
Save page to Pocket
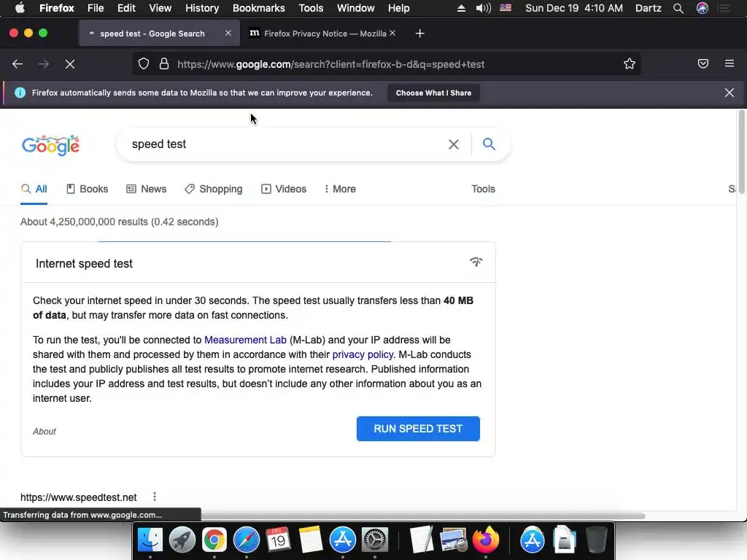click(703, 64)
